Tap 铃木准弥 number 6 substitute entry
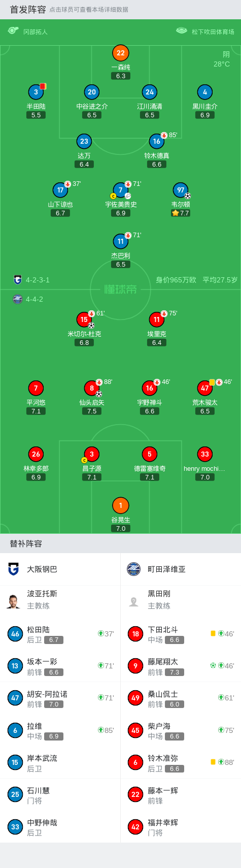241x868 pixels. click(x=181, y=762)
